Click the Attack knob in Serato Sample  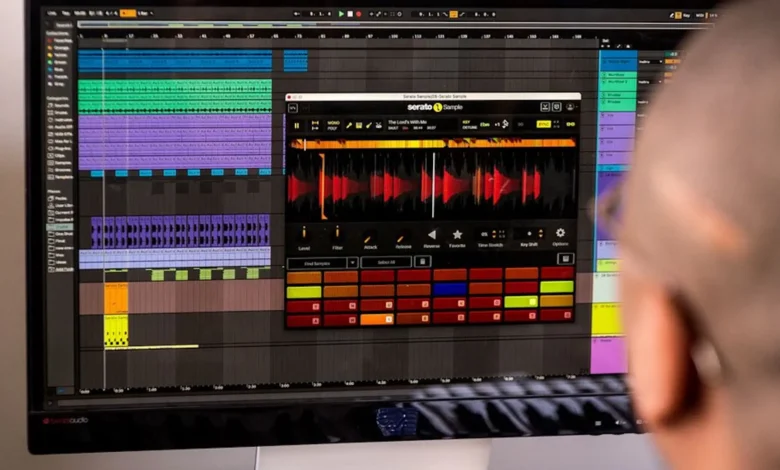tap(369, 237)
